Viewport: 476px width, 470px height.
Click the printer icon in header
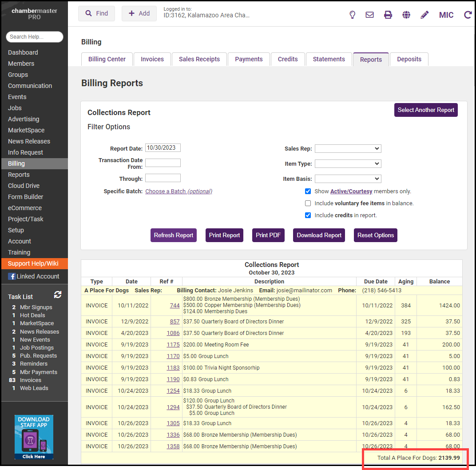pyautogui.click(x=388, y=15)
